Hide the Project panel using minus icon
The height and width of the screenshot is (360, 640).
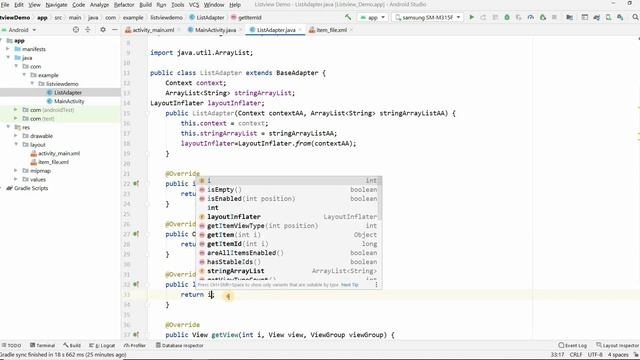(x=115, y=30)
